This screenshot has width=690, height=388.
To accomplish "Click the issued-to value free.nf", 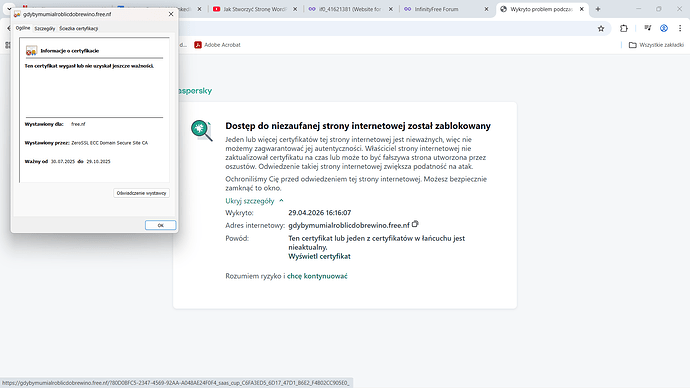I will 78,124.
